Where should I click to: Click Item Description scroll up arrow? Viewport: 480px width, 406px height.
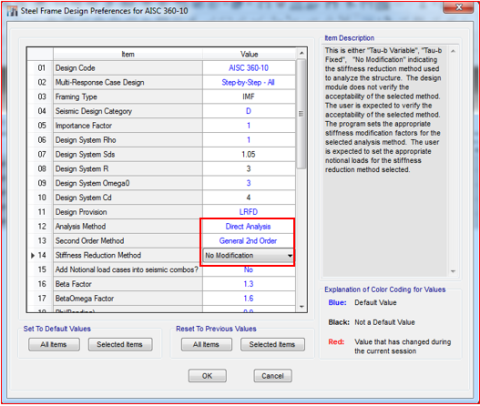pos(453,51)
